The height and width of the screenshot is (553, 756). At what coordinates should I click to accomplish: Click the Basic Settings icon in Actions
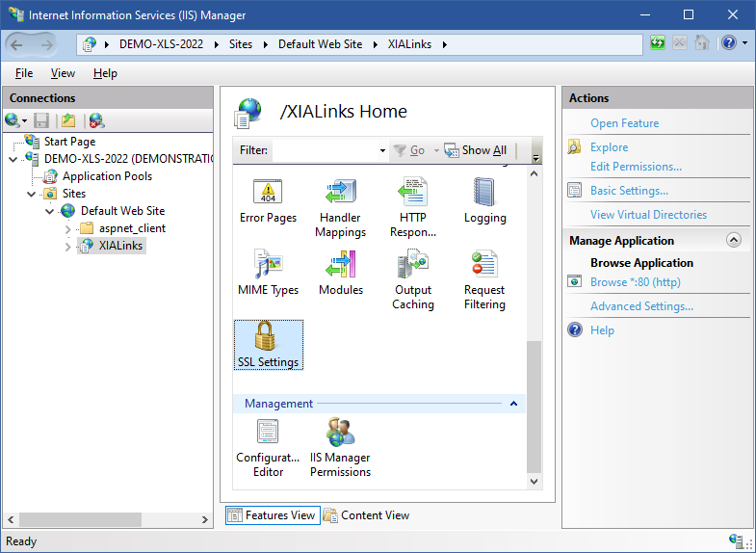coord(574,191)
